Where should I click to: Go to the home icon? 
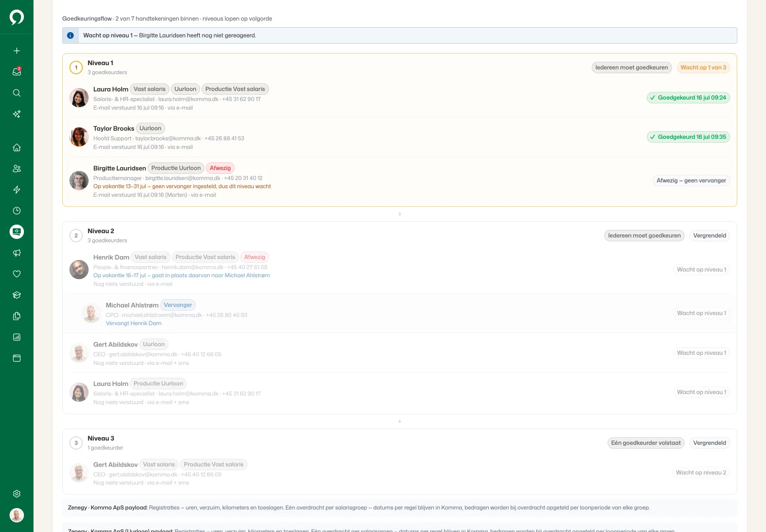17,147
